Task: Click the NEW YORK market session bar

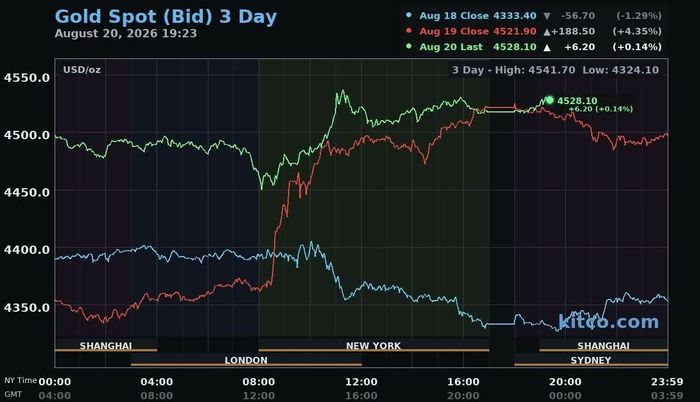Action: click(x=374, y=346)
